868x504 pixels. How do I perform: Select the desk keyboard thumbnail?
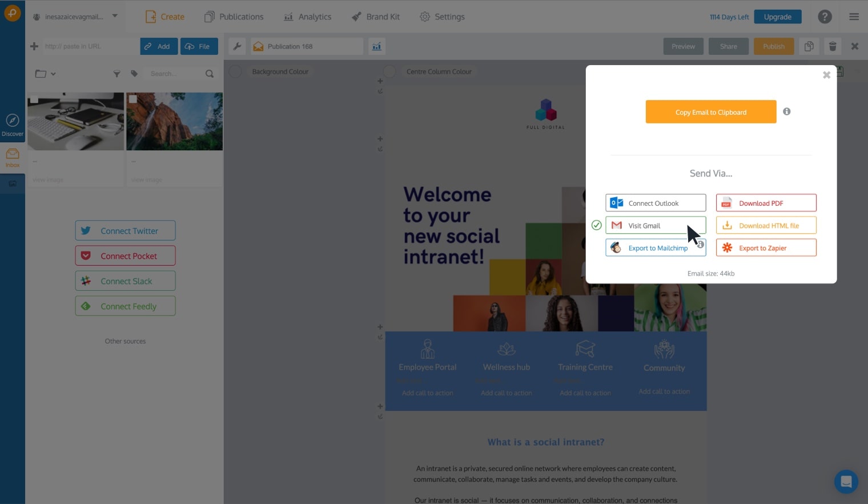[x=76, y=122]
